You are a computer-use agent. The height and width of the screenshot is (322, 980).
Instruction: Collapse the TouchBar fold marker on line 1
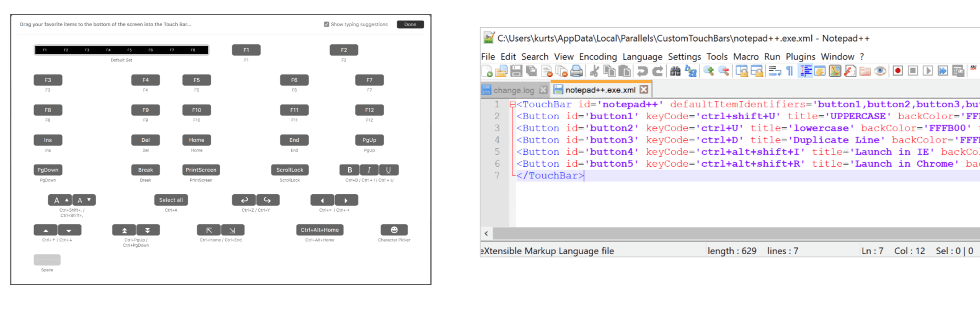tap(512, 104)
